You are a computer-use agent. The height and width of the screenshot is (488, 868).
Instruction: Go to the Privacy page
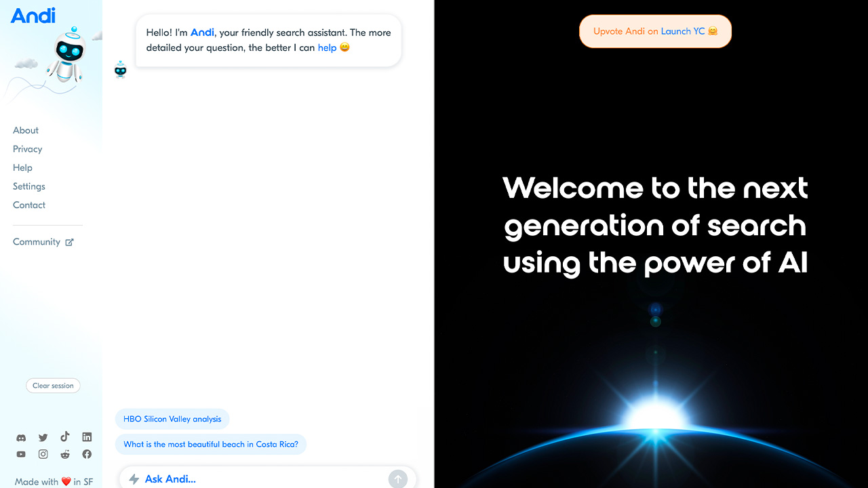pos(28,149)
